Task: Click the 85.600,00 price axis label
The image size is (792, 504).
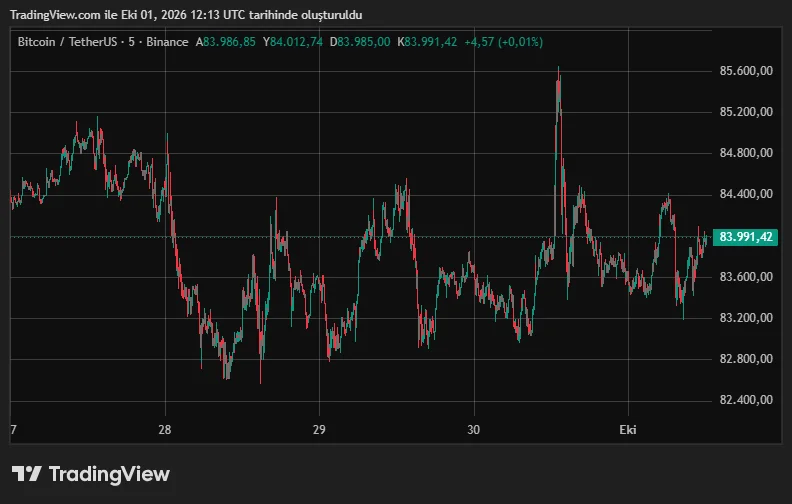Action: tap(746, 71)
